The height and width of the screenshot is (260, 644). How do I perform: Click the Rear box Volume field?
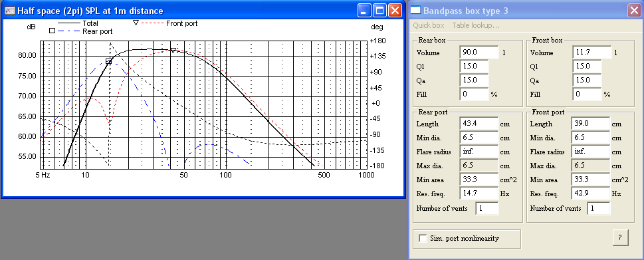tap(479, 53)
